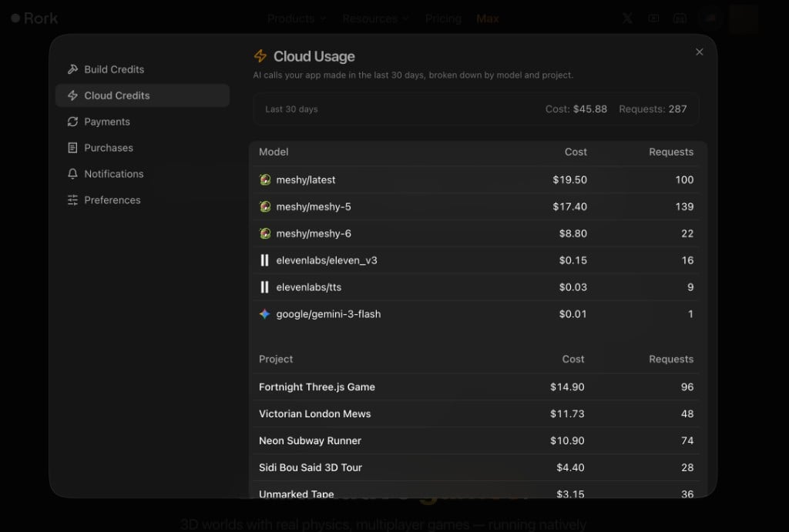Click the Last 30 days label
This screenshot has width=789, height=532.
291,109
